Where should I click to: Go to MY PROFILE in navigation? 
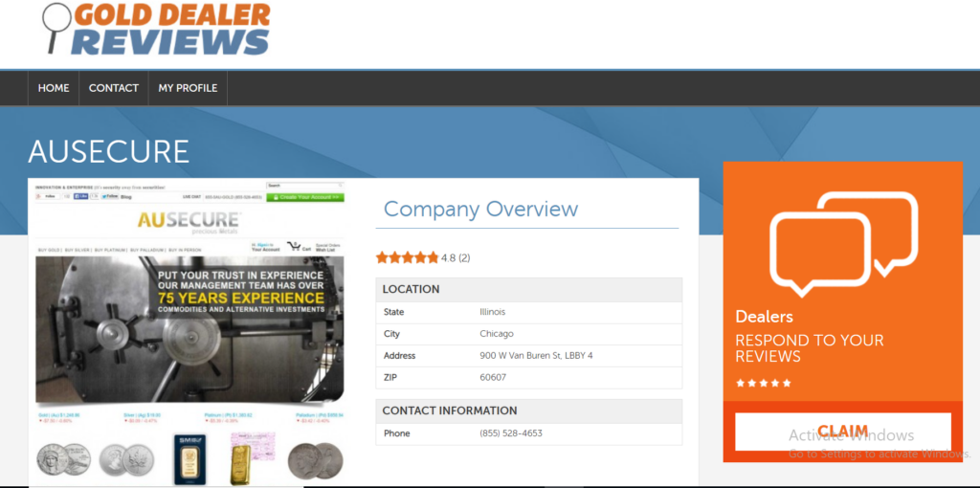188,88
